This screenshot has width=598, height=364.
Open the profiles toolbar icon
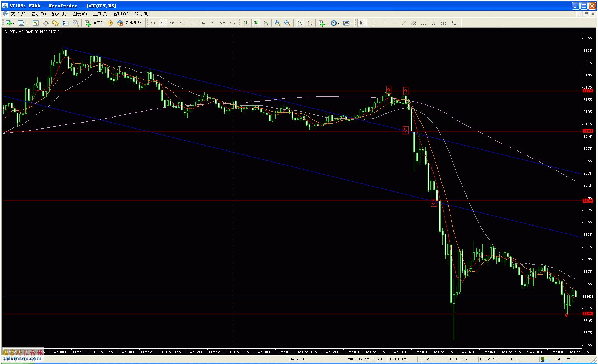(21, 23)
